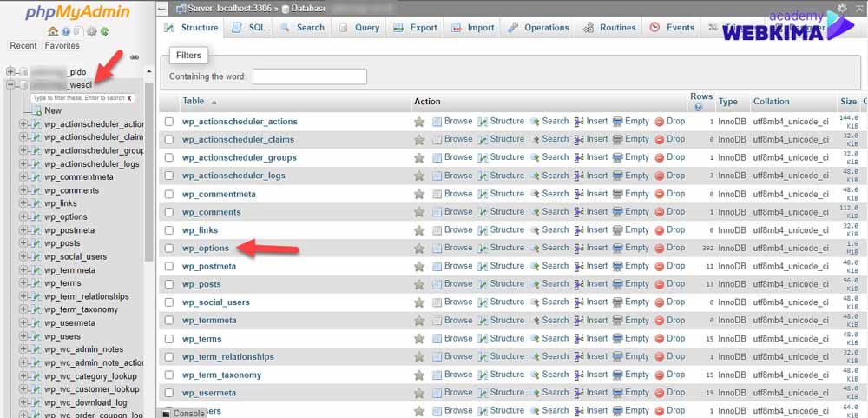Tick the wp_options table checkbox
868x418 pixels.
[169, 249]
